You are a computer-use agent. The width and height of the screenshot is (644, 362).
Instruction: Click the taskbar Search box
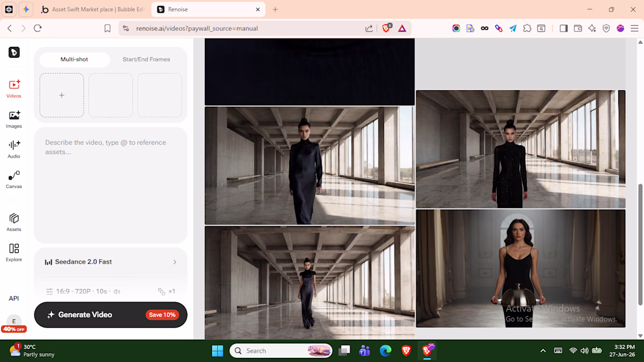(281, 351)
